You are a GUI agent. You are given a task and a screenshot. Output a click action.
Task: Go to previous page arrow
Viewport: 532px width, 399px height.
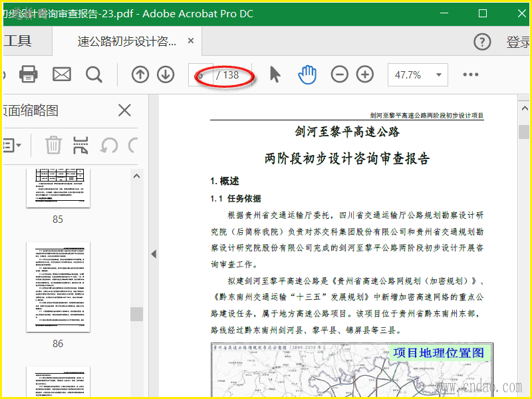click(140, 74)
